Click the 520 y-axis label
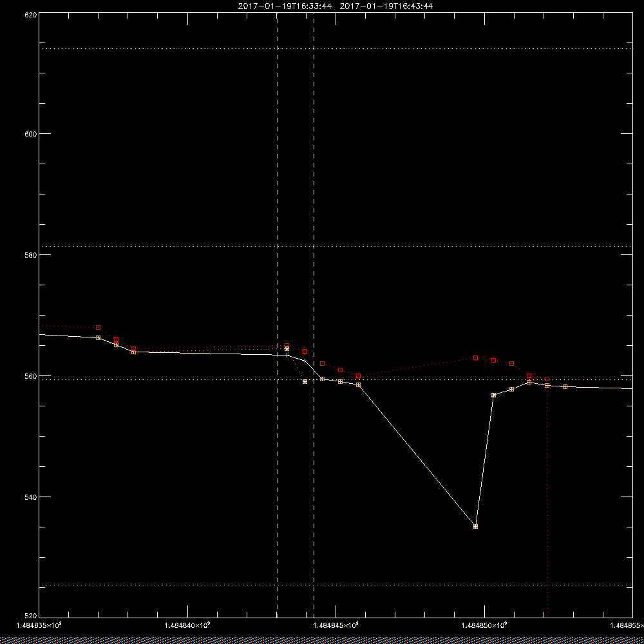The width and height of the screenshot is (644, 644). [x=31, y=616]
